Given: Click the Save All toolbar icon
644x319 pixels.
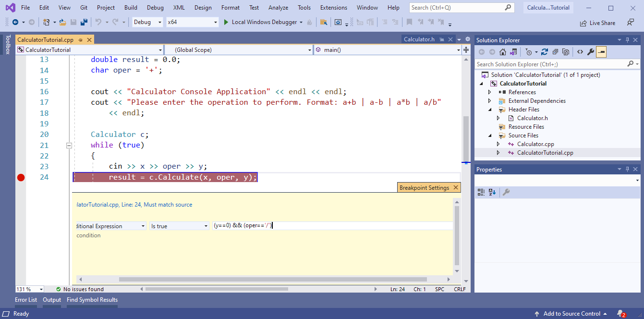Looking at the screenshot, I should pyautogui.click(x=84, y=22).
